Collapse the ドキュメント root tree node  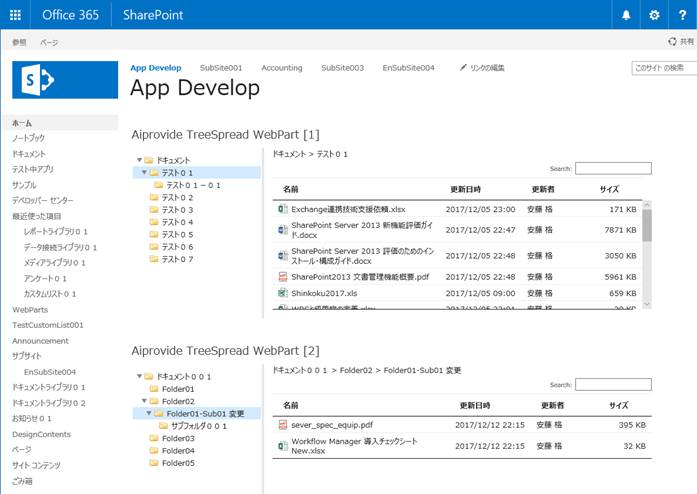(139, 160)
